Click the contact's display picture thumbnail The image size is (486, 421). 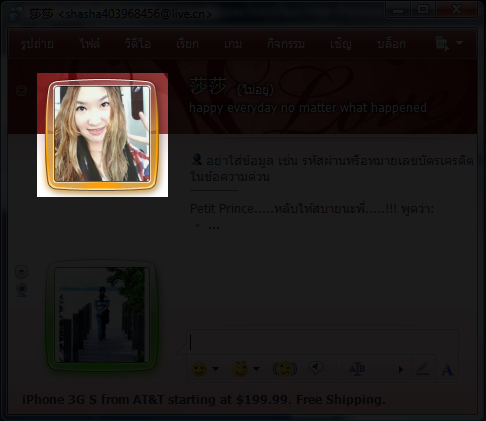102,134
